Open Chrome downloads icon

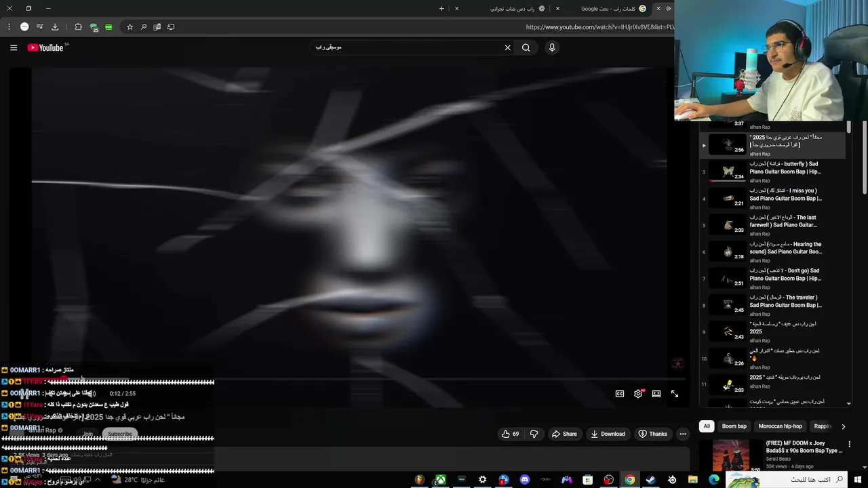point(55,27)
